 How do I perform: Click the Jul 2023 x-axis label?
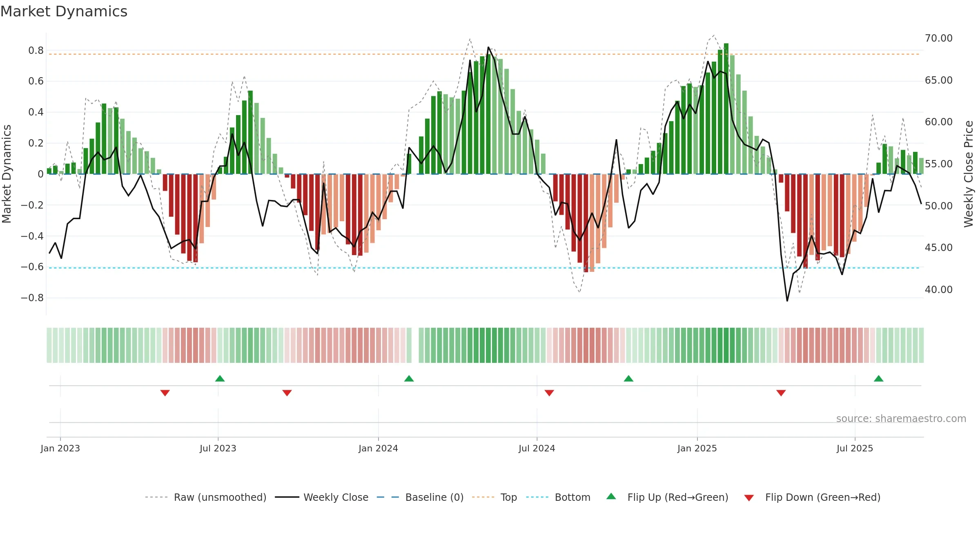[218, 448]
